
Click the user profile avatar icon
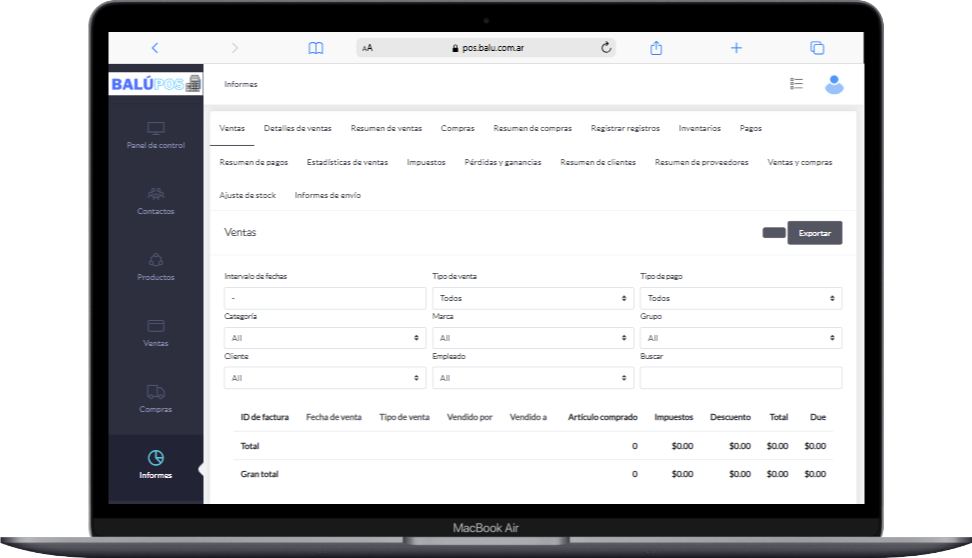[834, 85]
